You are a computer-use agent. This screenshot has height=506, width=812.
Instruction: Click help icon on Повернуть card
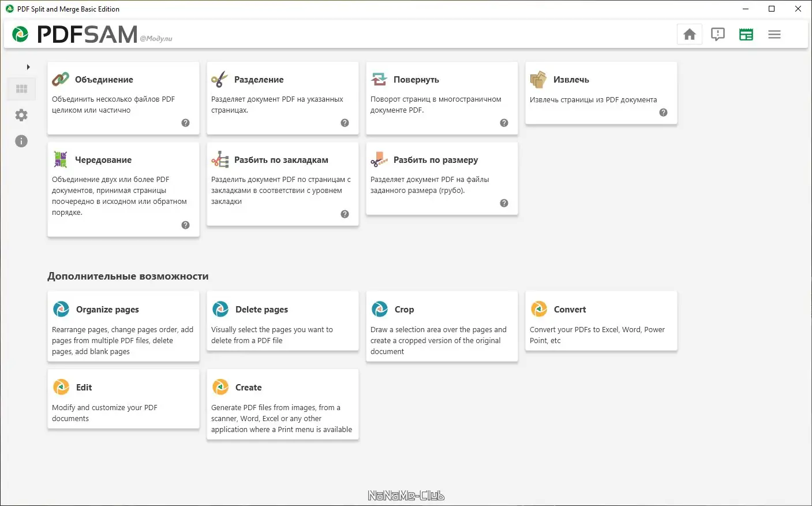pyautogui.click(x=504, y=123)
